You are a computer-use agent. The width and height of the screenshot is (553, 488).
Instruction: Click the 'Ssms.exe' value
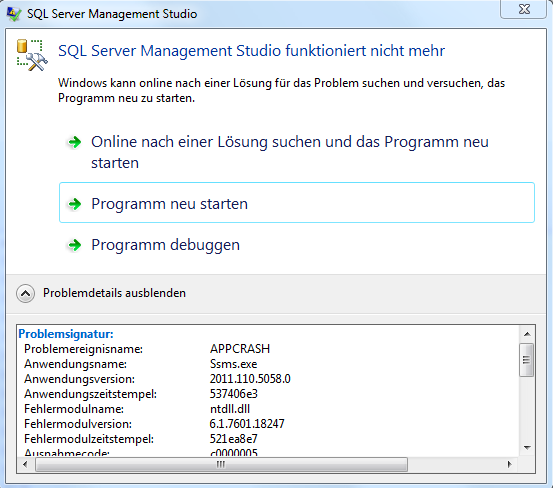pos(233,364)
